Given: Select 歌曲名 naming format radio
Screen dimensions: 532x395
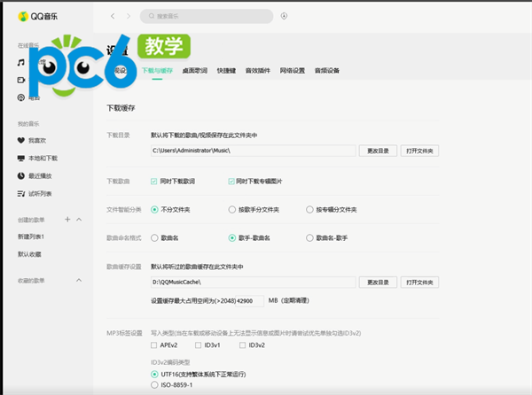Looking at the screenshot, I should pos(154,238).
